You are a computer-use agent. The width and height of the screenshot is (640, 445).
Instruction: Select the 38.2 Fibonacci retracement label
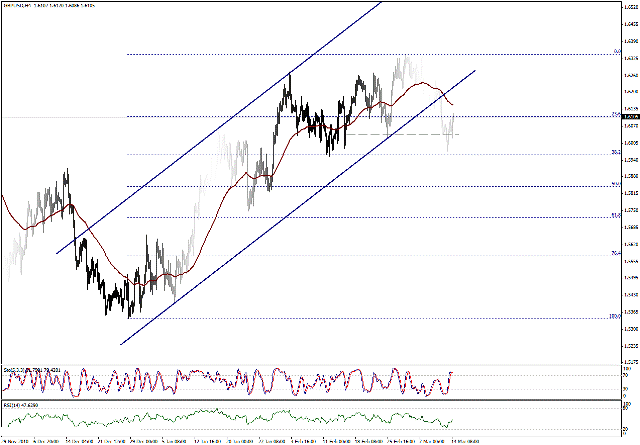point(614,153)
